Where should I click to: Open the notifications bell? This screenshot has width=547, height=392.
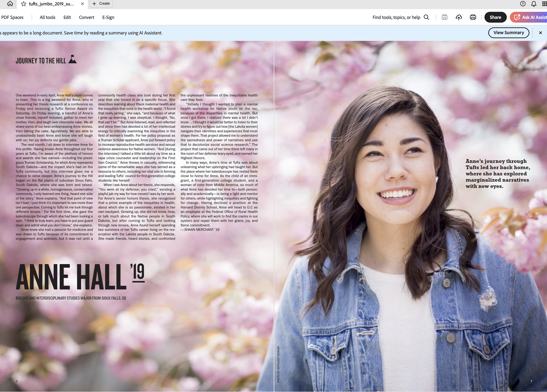pyautogui.click(x=534, y=4)
